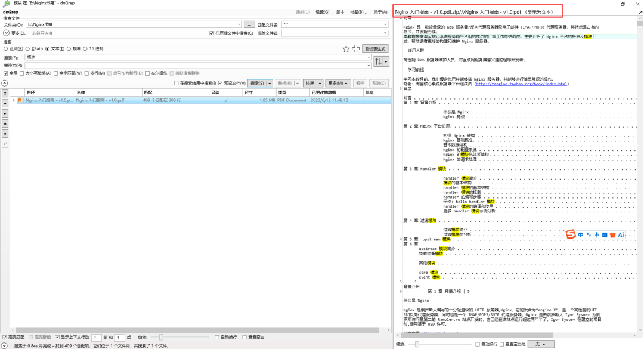Toggle the 全字匹配 whole-word checkbox
Image resolution: width=644 pixels, height=349 pixels.
point(55,73)
